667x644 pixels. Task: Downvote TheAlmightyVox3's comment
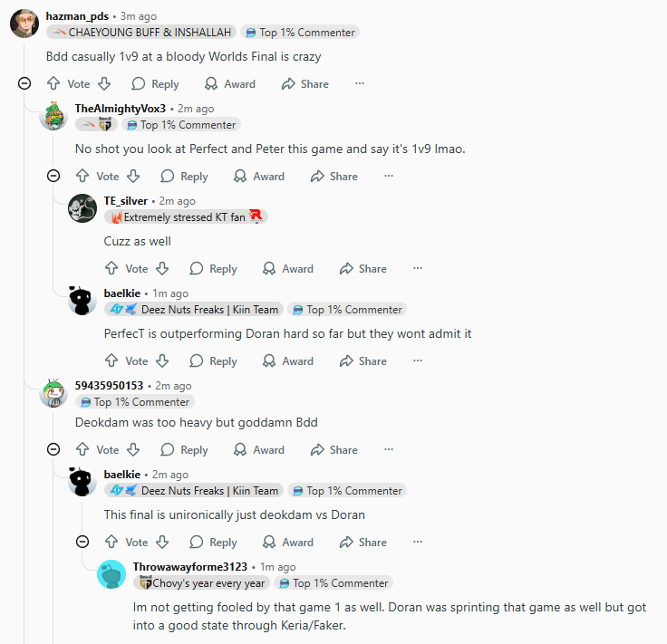pyautogui.click(x=133, y=176)
